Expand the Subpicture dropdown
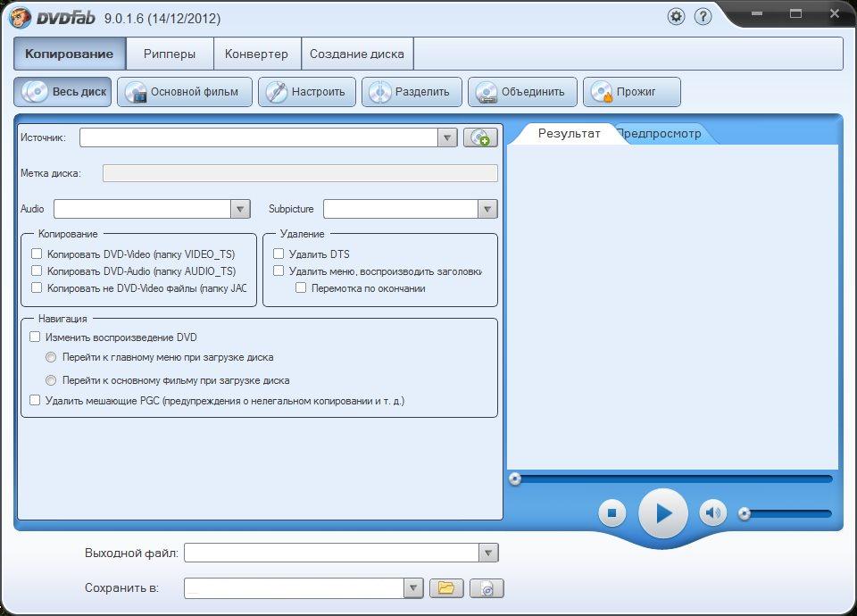Viewport: 857px width, 616px height. [x=487, y=209]
